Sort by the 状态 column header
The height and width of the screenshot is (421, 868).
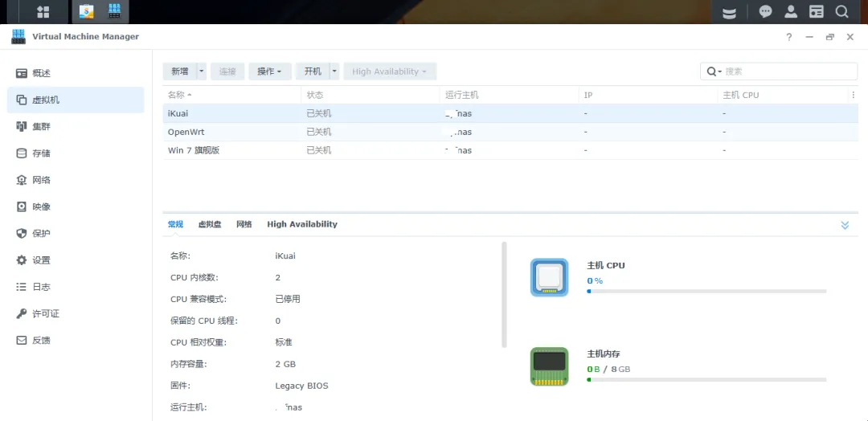pos(371,95)
